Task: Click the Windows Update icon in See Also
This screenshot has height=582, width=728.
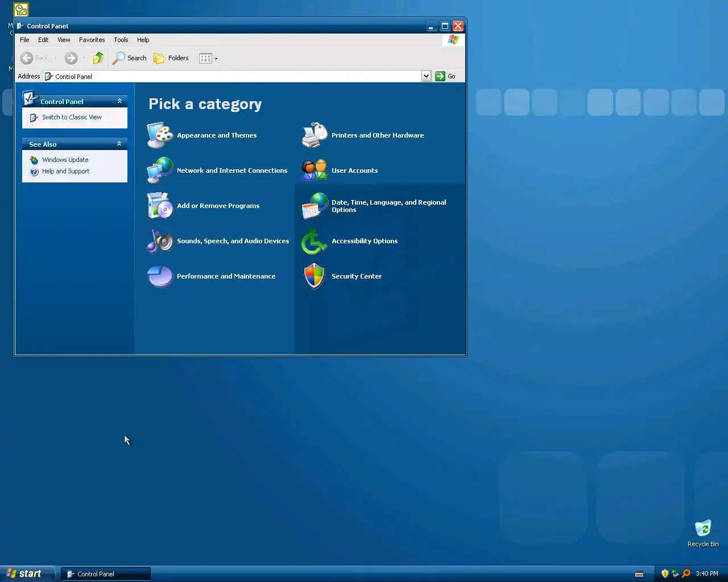Action: pyautogui.click(x=34, y=160)
